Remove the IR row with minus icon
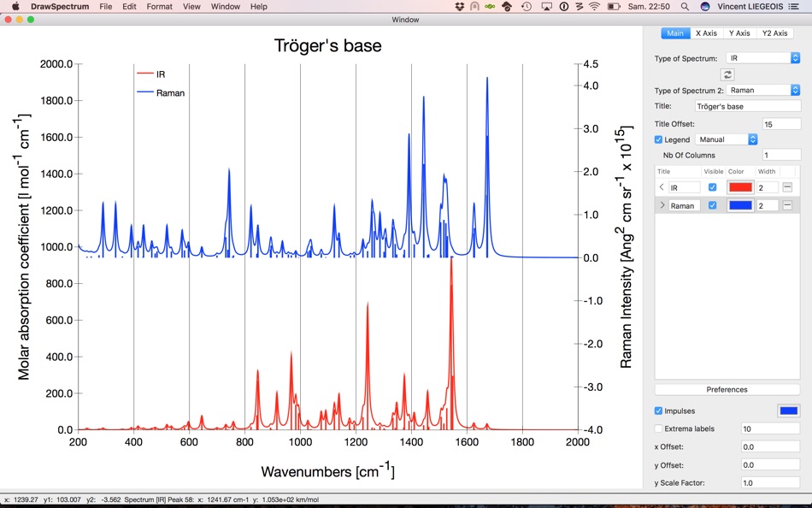The height and width of the screenshot is (508, 812). point(787,187)
